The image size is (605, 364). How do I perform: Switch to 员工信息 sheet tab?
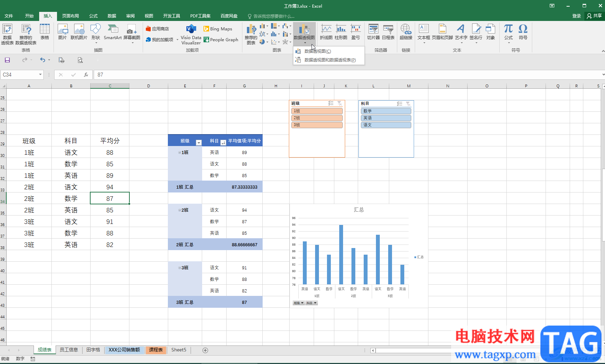(69, 350)
